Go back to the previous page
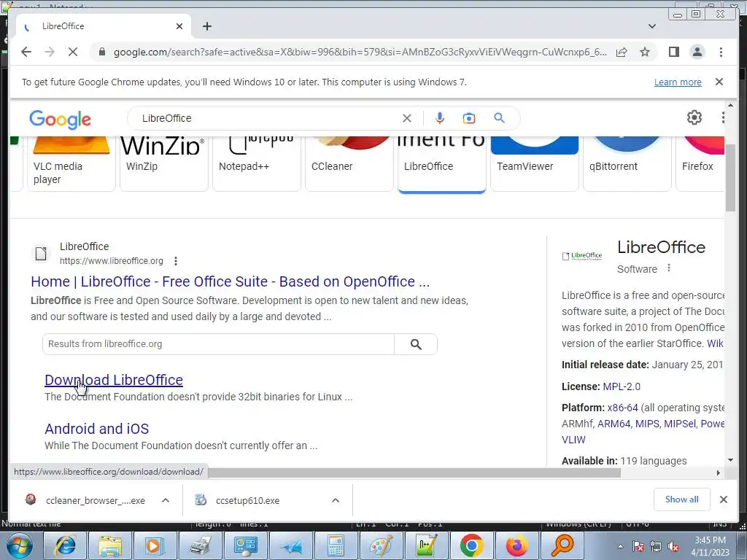Viewport: 747px width, 560px height. click(26, 52)
